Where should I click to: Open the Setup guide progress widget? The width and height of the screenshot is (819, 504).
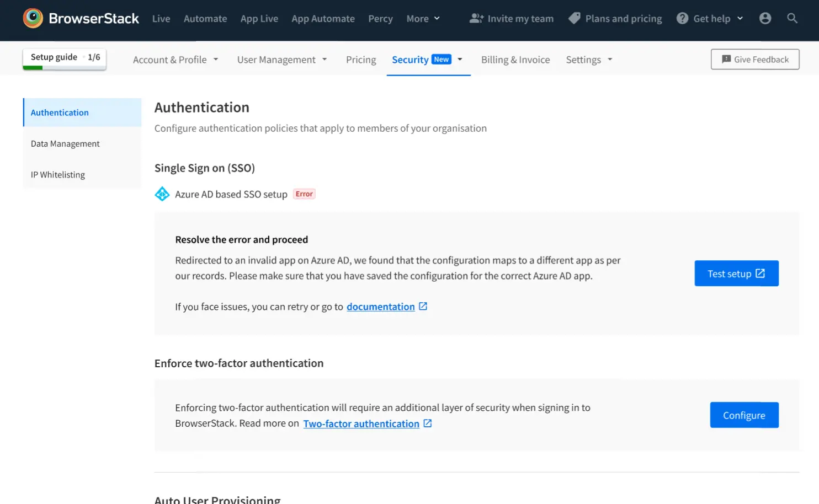[x=65, y=58]
